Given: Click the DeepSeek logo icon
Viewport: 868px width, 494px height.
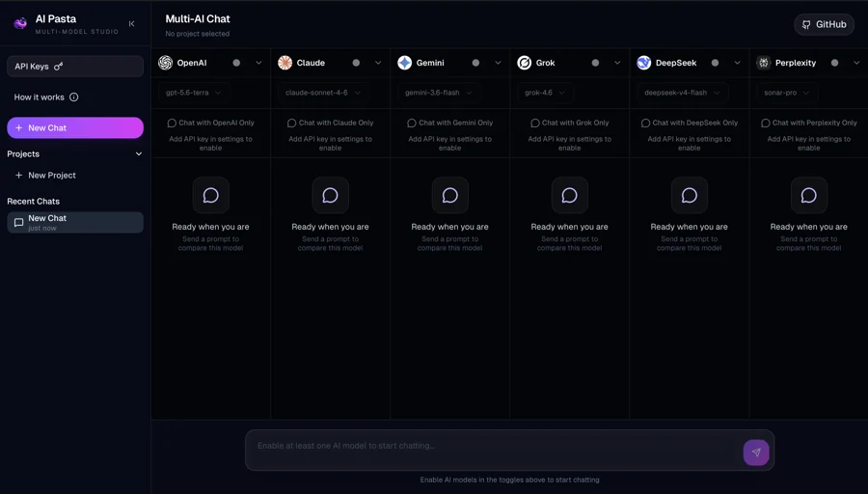Looking at the screenshot, I should (644, 63).
